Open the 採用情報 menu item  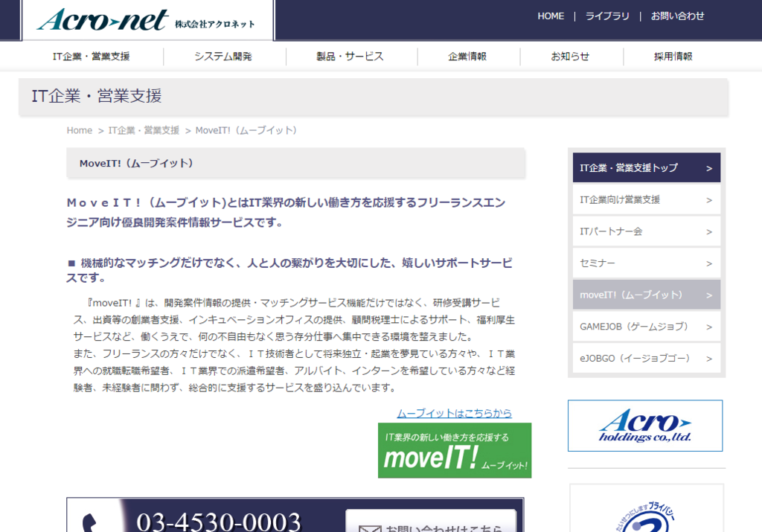[673, 57]
